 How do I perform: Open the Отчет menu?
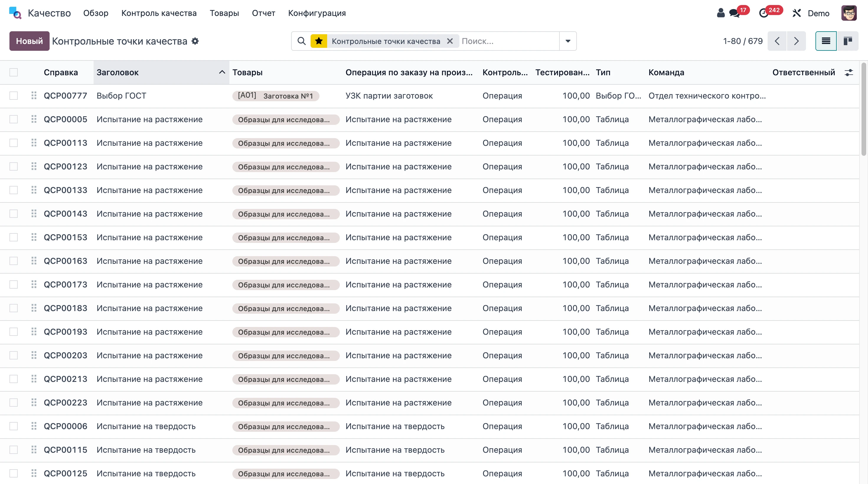(x=263, y=13)
